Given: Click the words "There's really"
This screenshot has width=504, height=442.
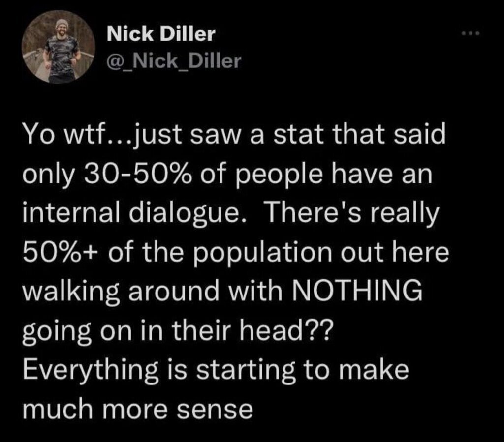Looking at the screenshot, I should [351, 215].
